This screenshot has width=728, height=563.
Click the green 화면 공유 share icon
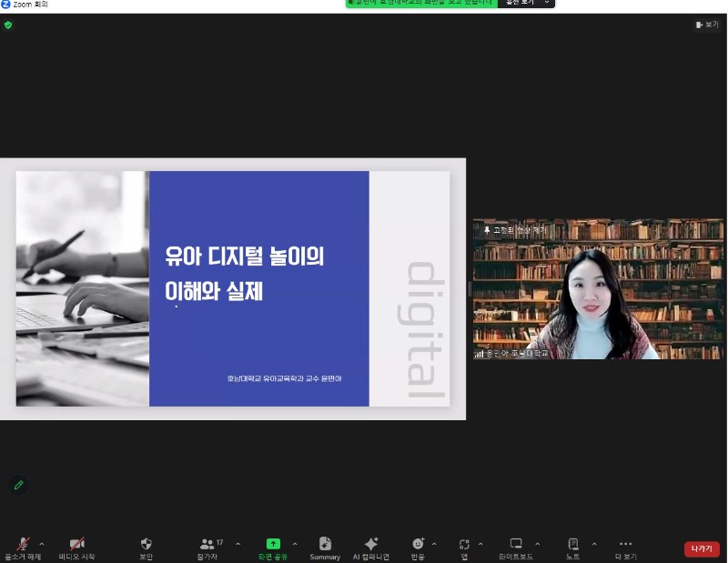[272, 544]
